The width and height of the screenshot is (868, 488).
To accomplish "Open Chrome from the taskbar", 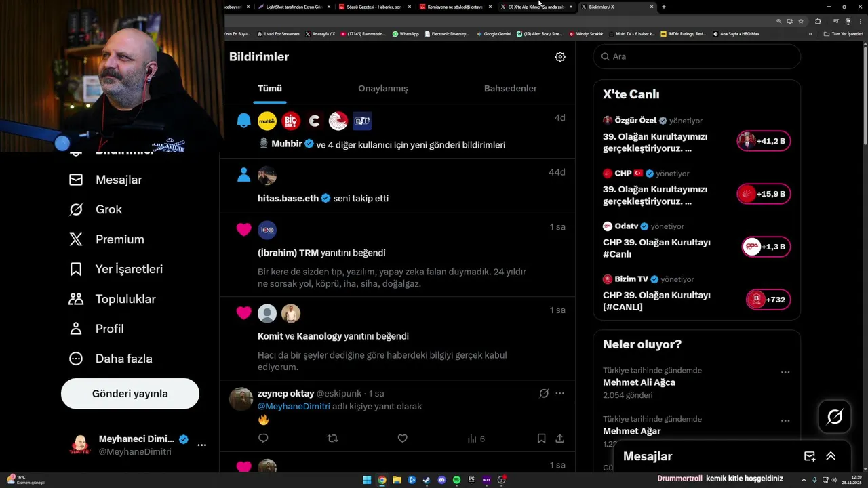I will click(382, 480).
